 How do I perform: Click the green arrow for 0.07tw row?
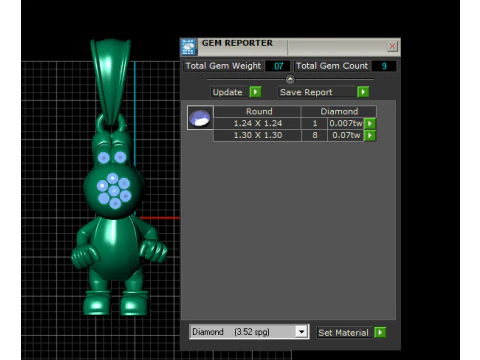[x=370, y=136]
